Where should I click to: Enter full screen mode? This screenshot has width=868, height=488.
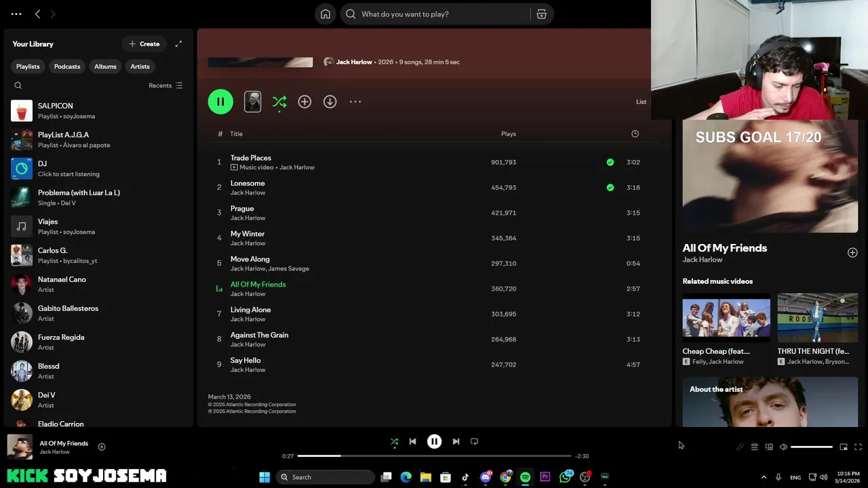[858, 447]
